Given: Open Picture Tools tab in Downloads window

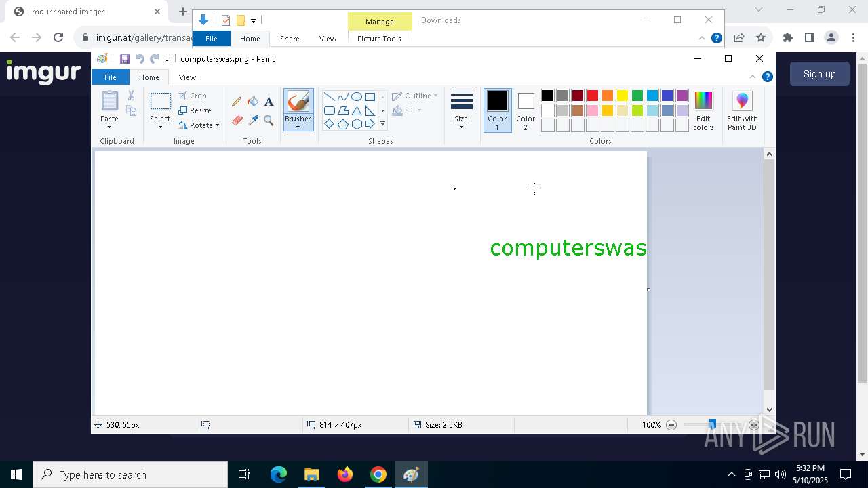Looking at the screenshot, I should (x=379, y=39).
